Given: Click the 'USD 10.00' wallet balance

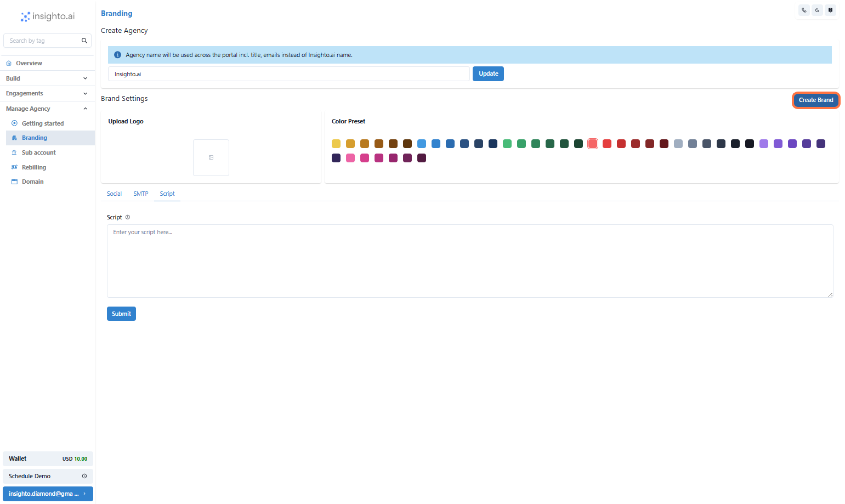Looking at the screenshot, I should tap(75, 459).
